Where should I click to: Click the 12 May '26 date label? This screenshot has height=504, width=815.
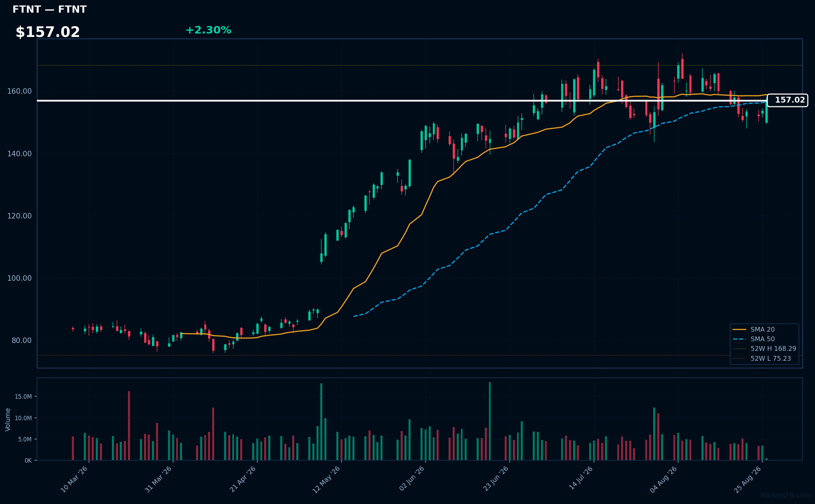point(326,479)
